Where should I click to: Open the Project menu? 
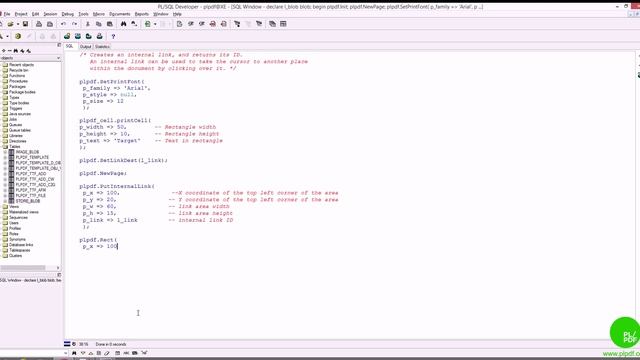pos(21,14)
